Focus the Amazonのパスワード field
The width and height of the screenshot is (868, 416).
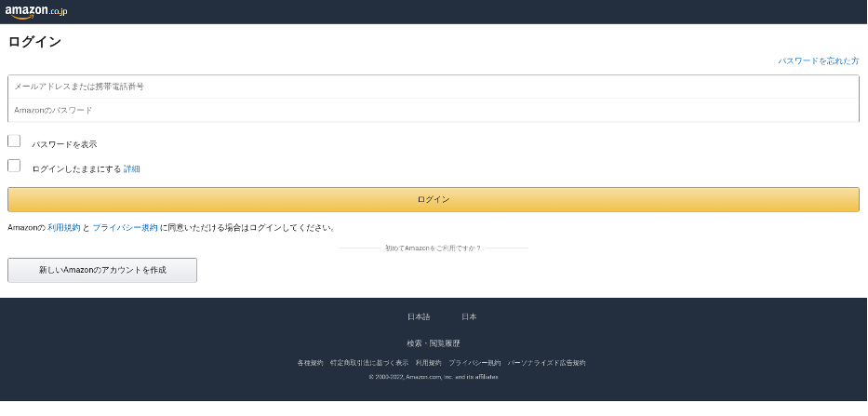(434, 110)
